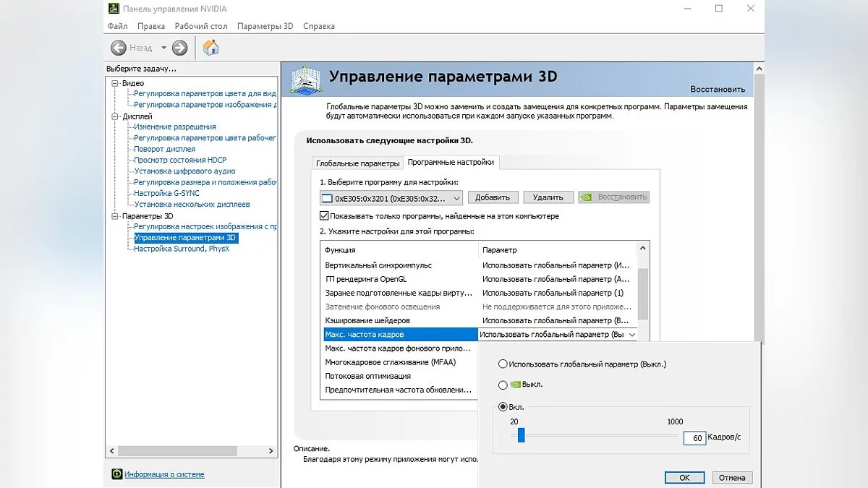Select Настройка G-SYNC in tree

[x=166, y=194]
